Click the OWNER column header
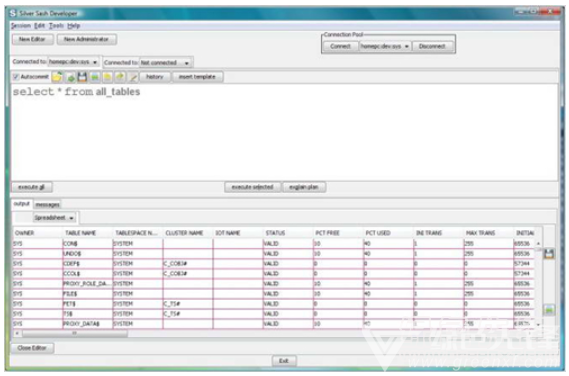 coord(37,233)
